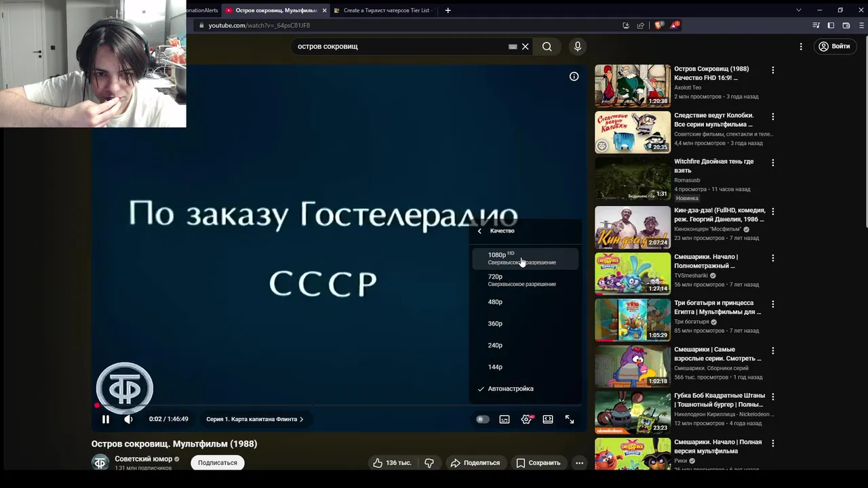Switch to theater mode icon
Screen dimensions: 868x488
548,420
